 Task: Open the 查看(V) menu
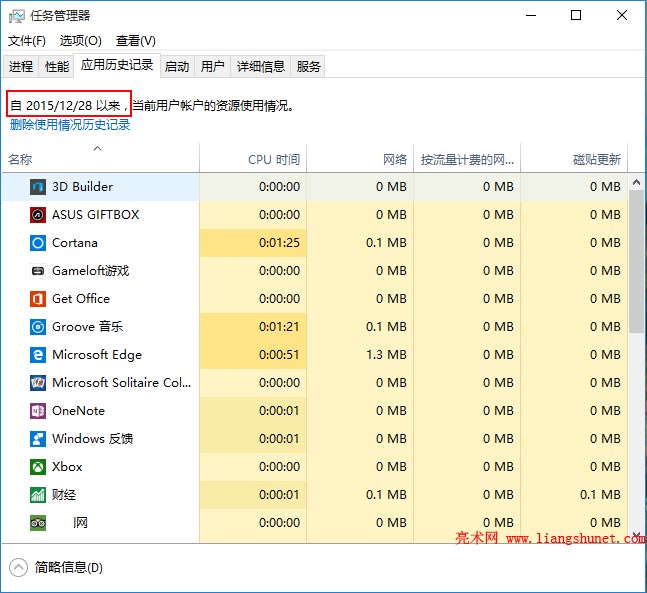point(136,41)
